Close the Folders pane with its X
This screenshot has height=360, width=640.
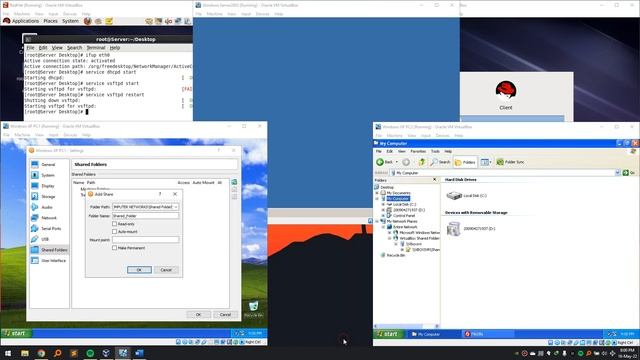pyautogui.click(x=434, y=180)
